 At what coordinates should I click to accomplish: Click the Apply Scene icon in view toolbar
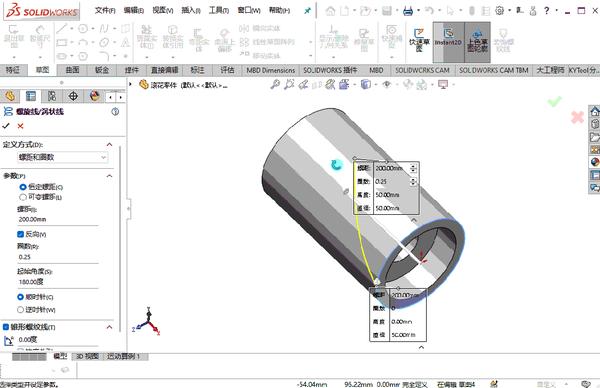click(x=421, y=85)
